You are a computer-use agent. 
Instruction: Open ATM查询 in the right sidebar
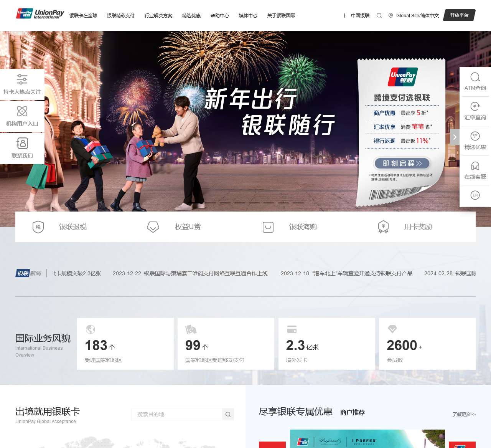(x=475, y=82)
